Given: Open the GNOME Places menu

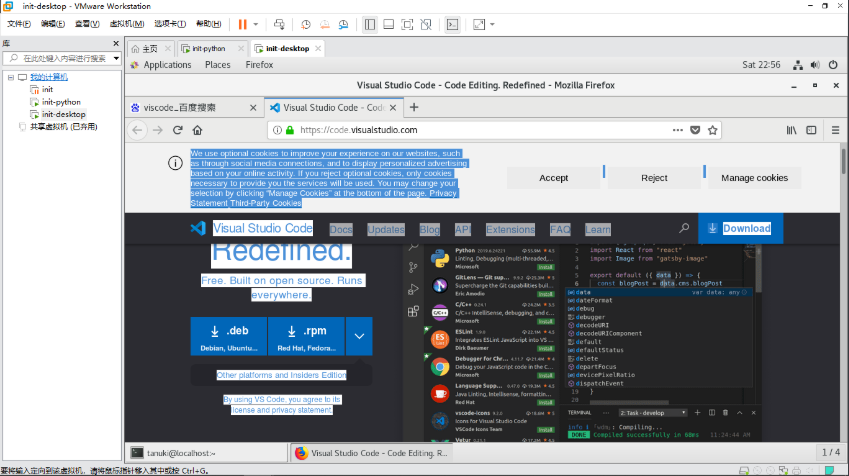Looking at the screenshot, I should pyautogui.click(x=218, y=64).
